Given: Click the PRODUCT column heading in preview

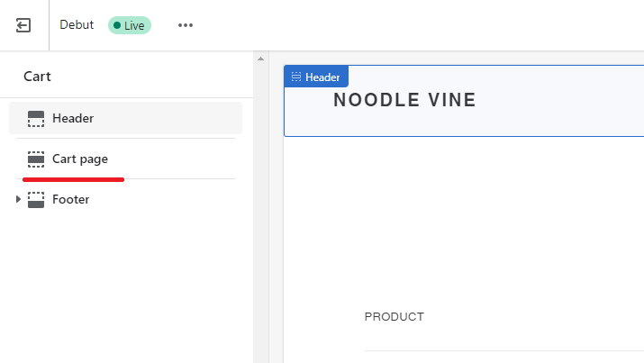Looking at the screenshot, I should 395,316.
